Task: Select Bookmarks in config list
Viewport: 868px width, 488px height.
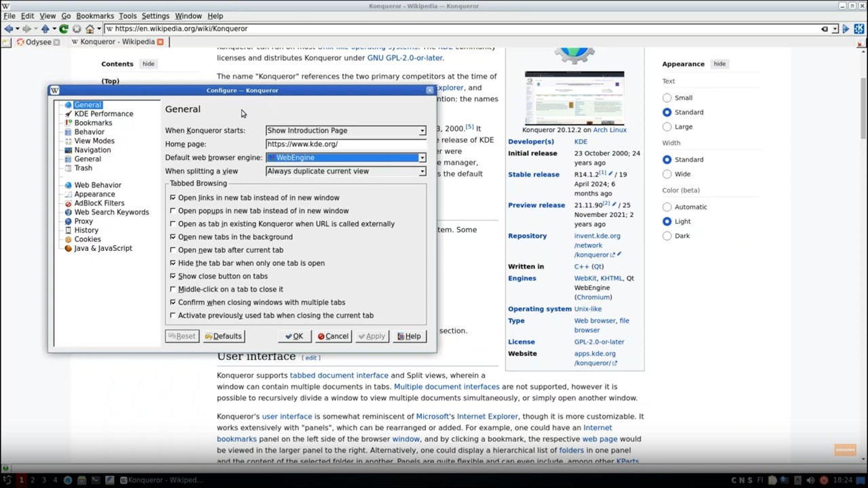Action: coord(93,123)
